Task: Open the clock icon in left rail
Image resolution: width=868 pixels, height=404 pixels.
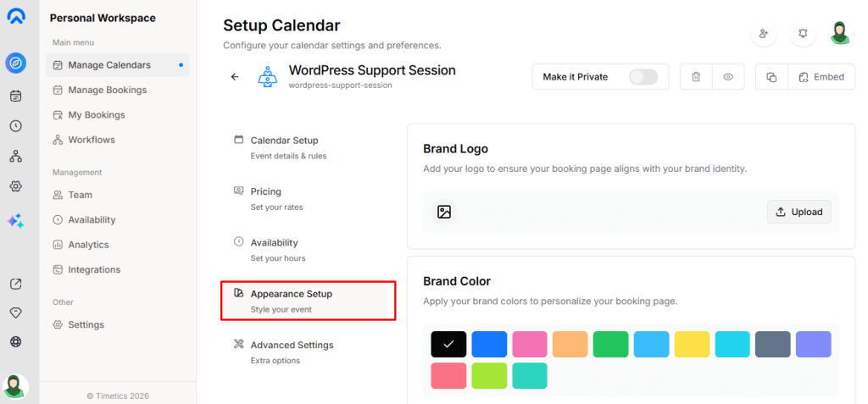Action: [x=15, y=126]
